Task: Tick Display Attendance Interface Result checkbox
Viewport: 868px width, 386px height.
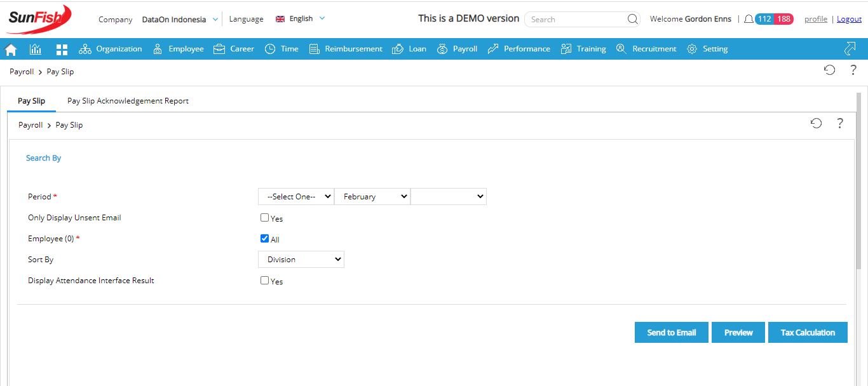Action: [x=264, y=281]
